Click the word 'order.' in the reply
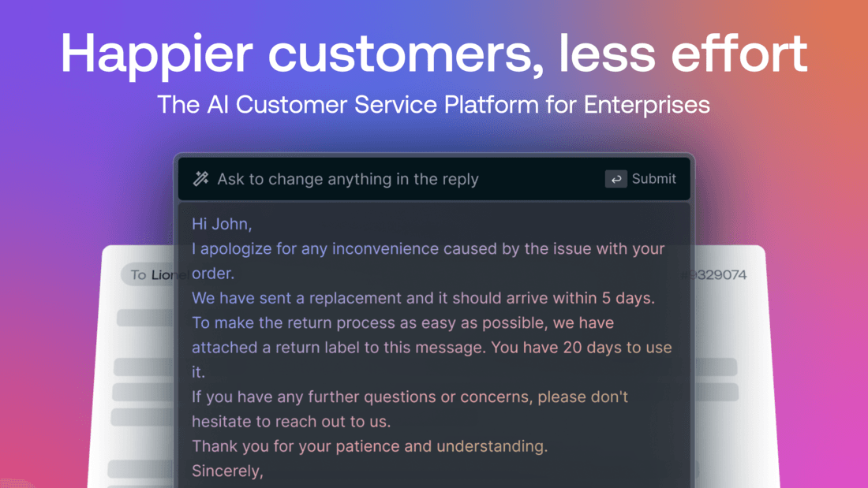The image size is (868, 488). (213, 274)
